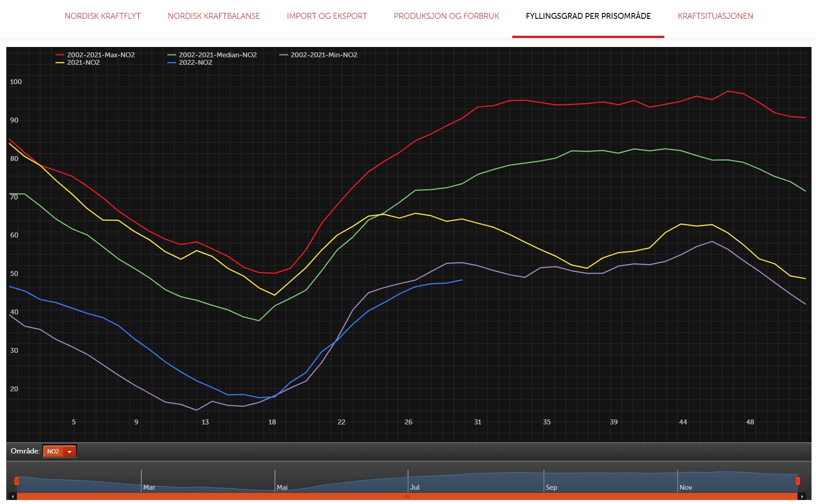Click the right range slider handle
Screen dimensions: 816x504
tap(798, 481)
